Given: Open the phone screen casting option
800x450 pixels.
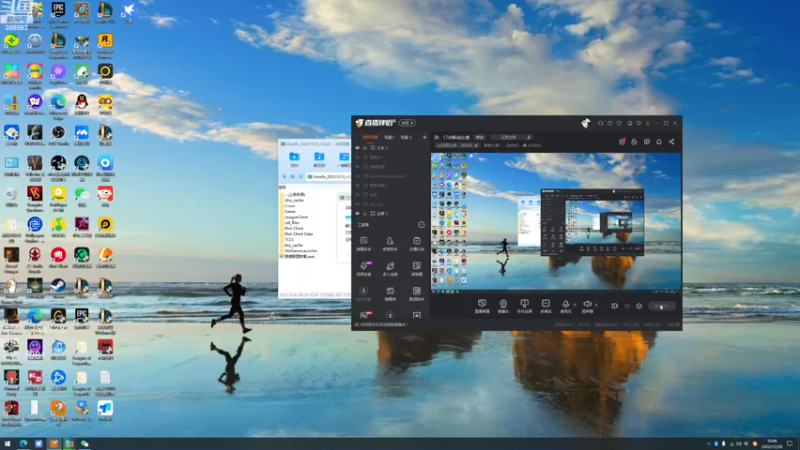Looking at the screenshot, I should 524,306.
